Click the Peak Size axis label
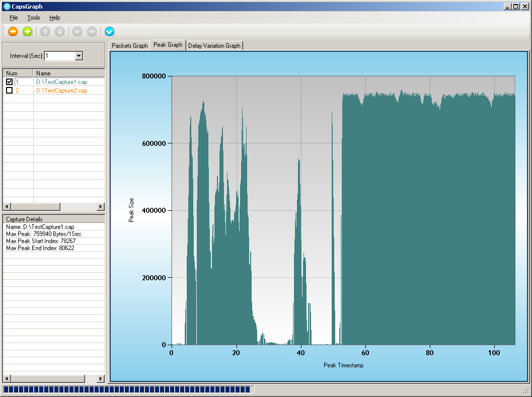The image size is (532, 397). (131, 210)
